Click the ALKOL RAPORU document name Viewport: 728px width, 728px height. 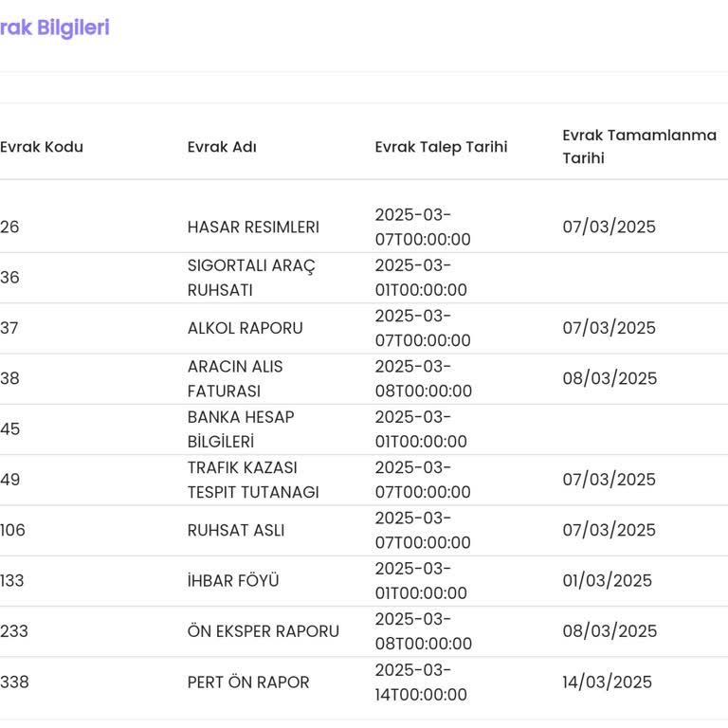(x=245, y=328)
